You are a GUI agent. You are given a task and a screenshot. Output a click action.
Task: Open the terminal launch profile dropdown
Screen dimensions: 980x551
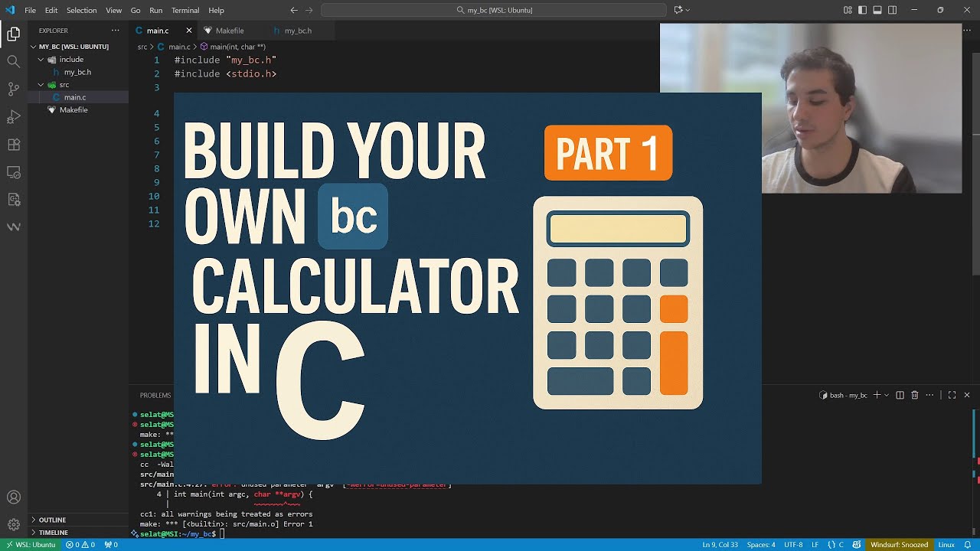click(887, 395)
